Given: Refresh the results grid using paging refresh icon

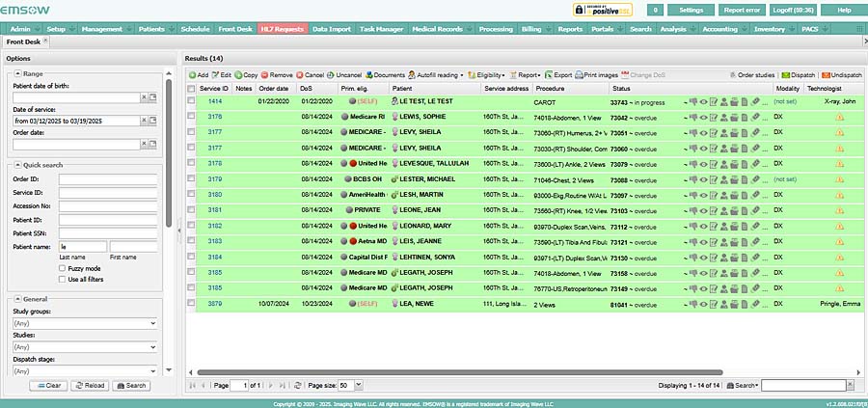Looking at the screenshot, I should (298, 385).
